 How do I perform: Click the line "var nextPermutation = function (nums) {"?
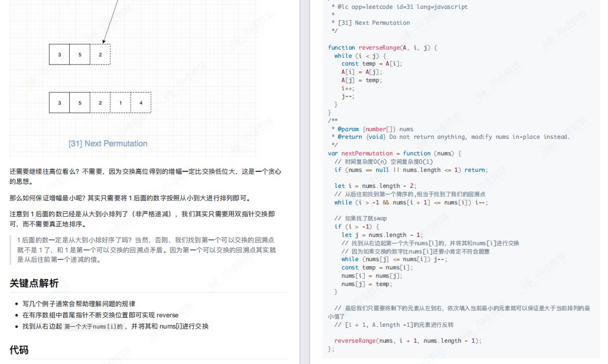tap(394, 153)
